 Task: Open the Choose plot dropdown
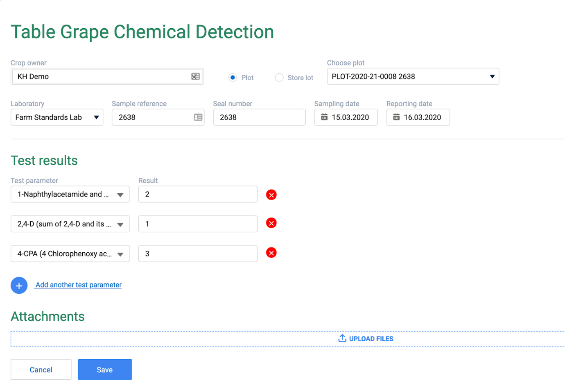pyautogui.click(x=413, y=77)
